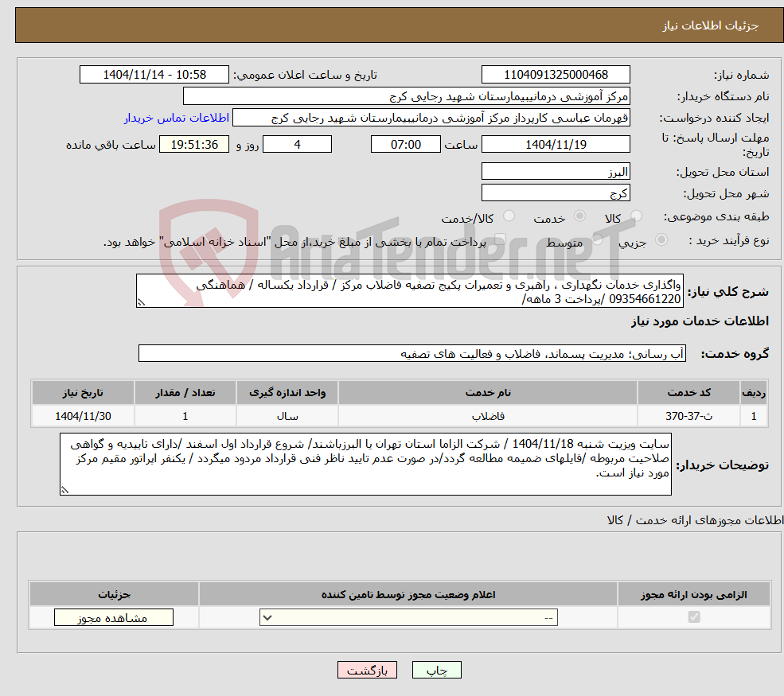Viewport: 784px width, 696px height.
Task: Click the general need description text area
Action: (x=409, y=291)
